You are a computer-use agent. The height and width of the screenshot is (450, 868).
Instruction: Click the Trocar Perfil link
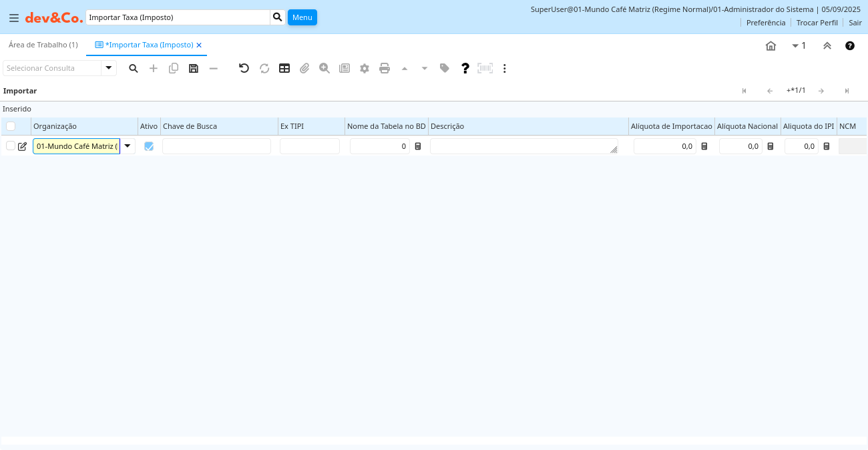pyautogui.click(x=817, y=23)
